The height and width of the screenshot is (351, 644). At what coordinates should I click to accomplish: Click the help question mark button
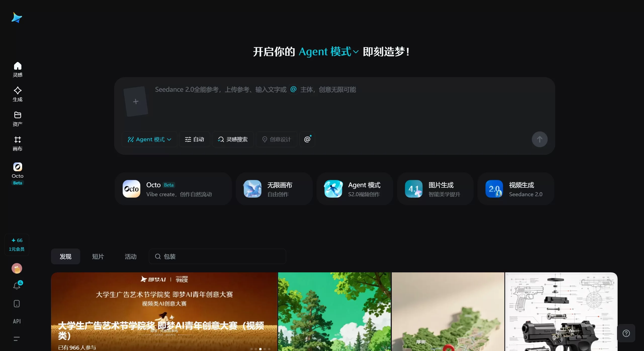pos(626,333)
